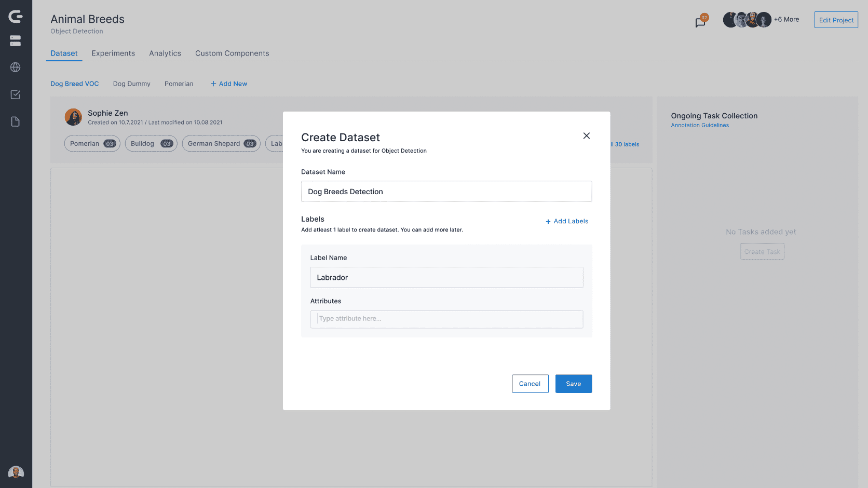
Task: Open the globe icon in sidebar
Action: [x=16, y=67]
